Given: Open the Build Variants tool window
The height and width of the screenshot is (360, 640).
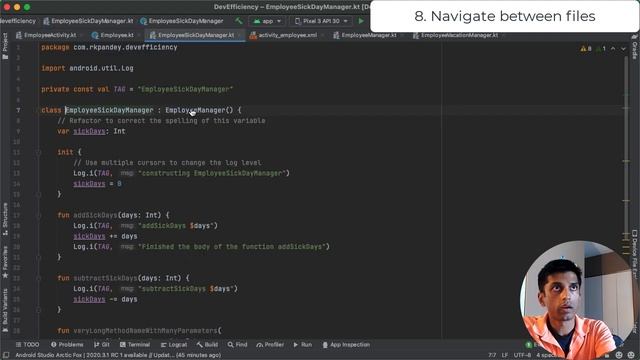Looking at the screenshot, I should pos(5,310).
